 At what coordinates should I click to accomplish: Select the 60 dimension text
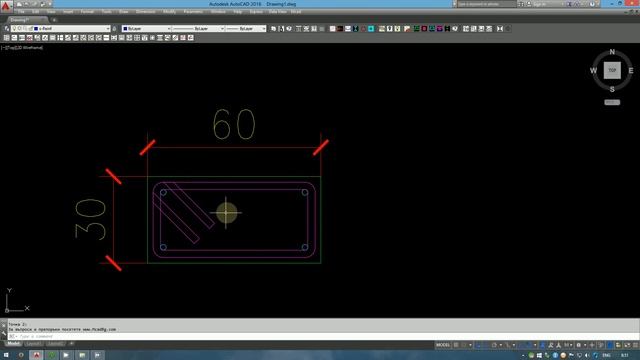234,124
